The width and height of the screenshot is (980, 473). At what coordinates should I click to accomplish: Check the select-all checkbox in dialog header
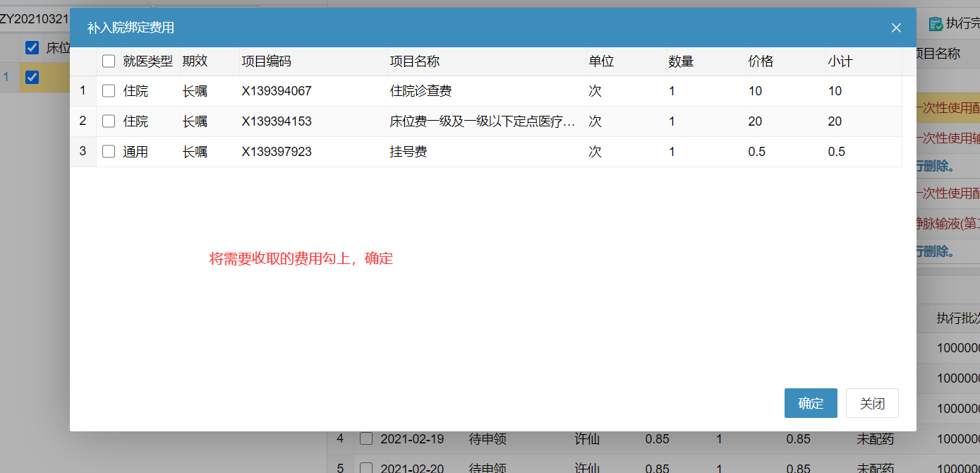point(109,61)
